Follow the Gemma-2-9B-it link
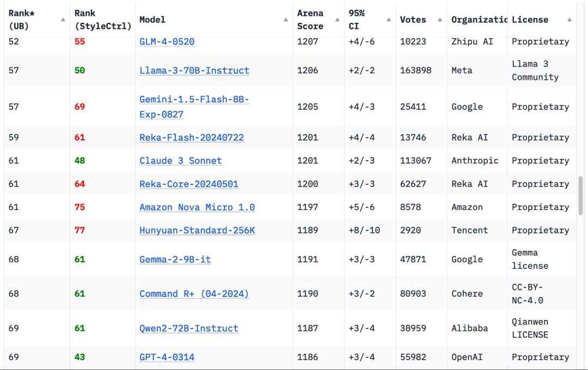This screenshot has width=588, height=370. [175, 260]
